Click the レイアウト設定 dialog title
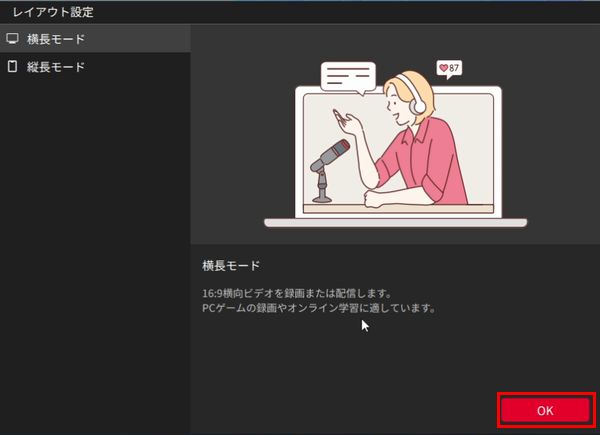Viewport: 600px width, 435px height. coord(53,12)
